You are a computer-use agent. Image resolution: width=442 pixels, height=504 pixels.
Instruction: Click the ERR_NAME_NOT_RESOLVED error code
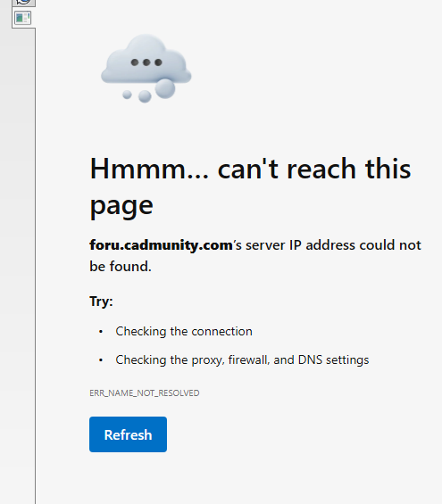pos(145,393)
